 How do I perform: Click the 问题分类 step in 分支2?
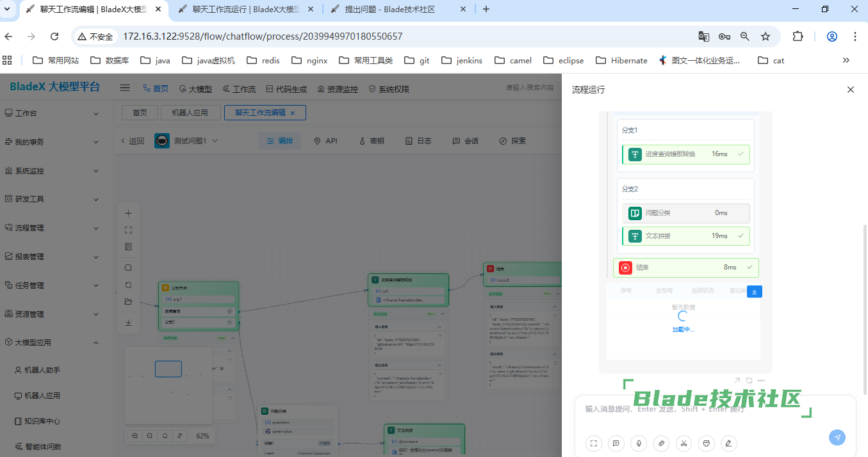[685, 213]
